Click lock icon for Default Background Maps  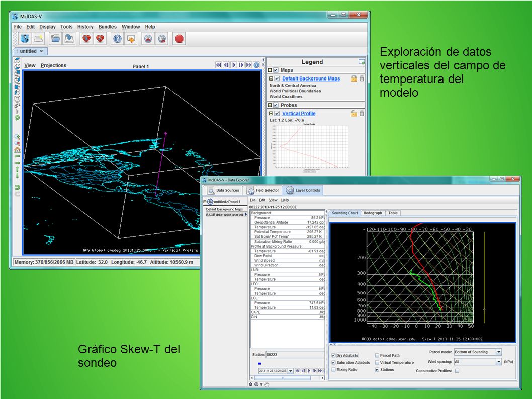click(353, 78)
